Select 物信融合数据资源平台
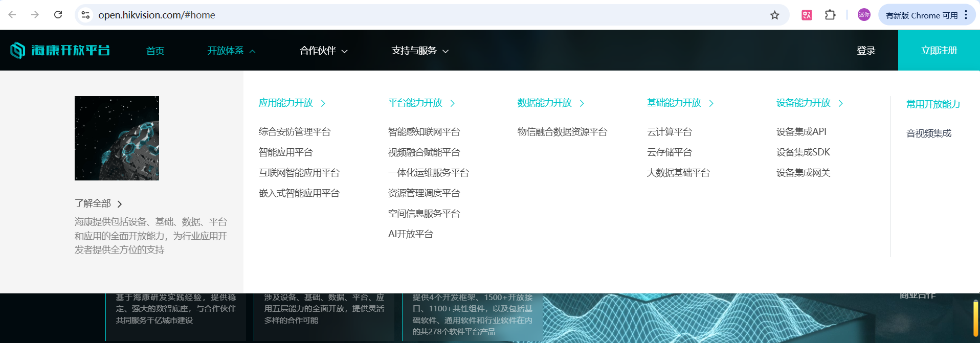Screen dimensions: 980x343 [x=562, y=132]
